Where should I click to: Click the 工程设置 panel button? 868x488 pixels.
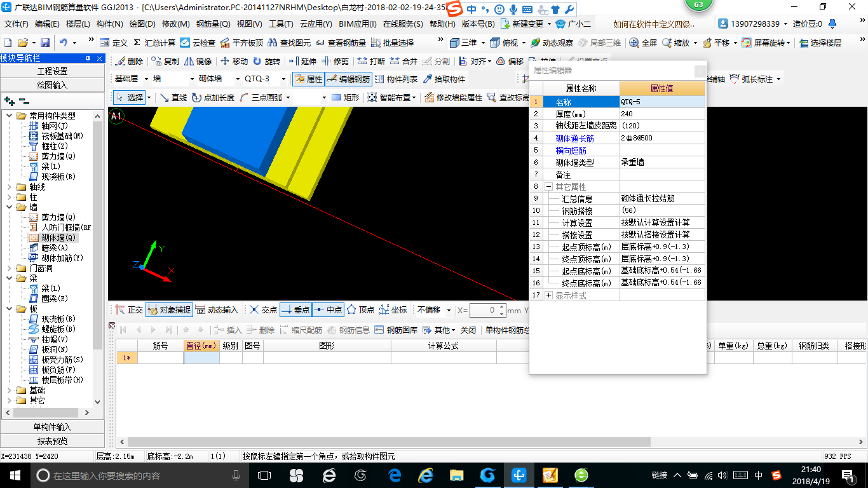(52, 71)
